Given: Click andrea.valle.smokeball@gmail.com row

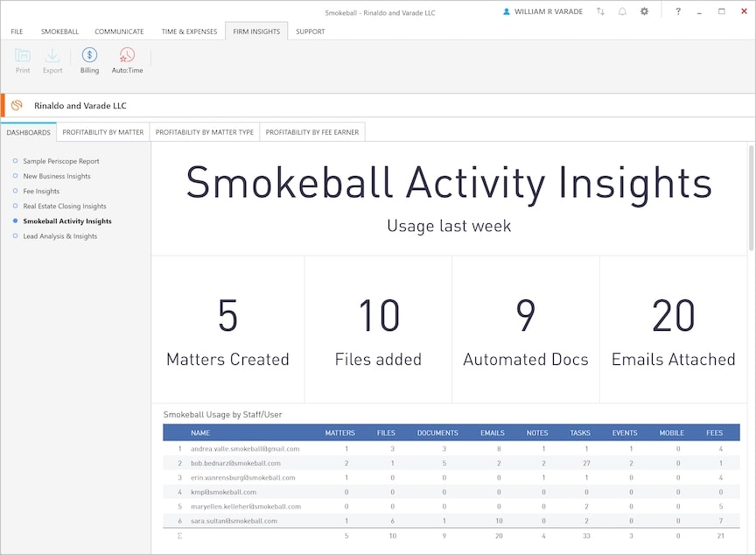Looking at the screenshot, I should 451,448.
